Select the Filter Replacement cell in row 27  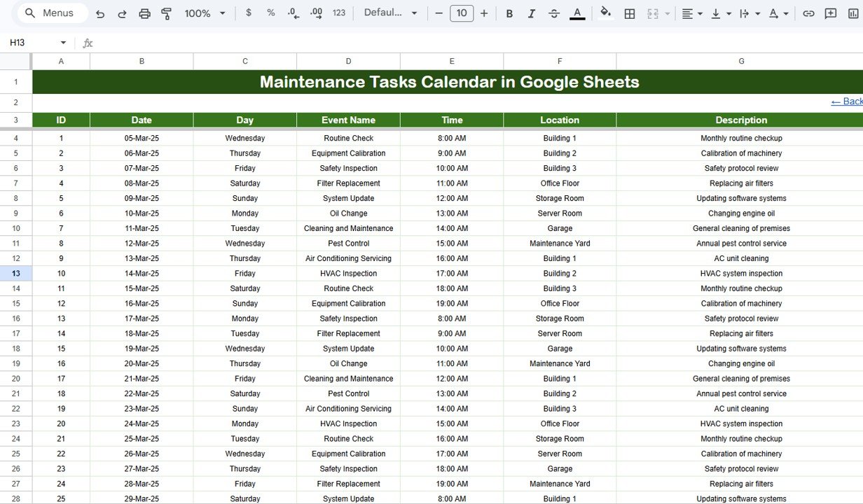click(x=348, y=484)
